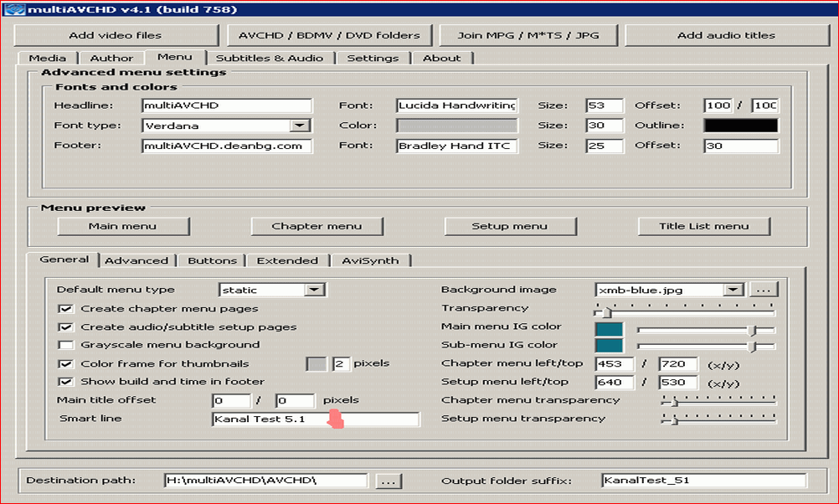The image size is (839, 504).
Task: Click the background Transparency slider
Action: 685,310
